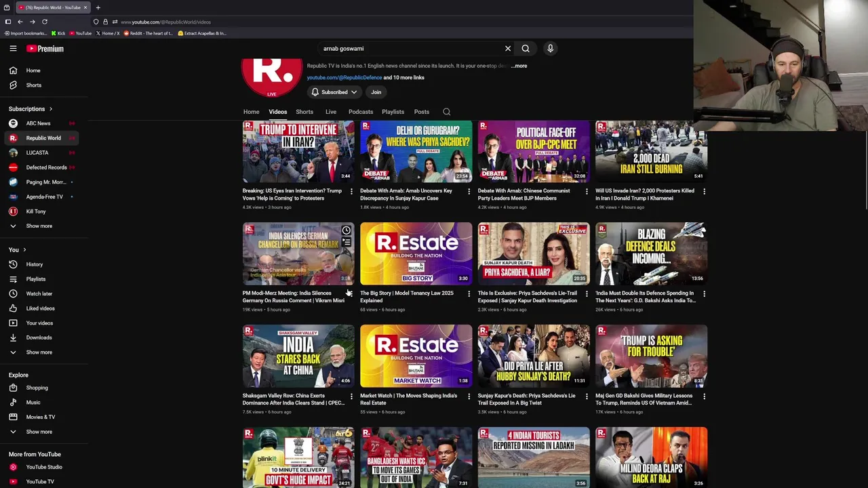Open Your videos in the sidebar
The height and width of the screenshot is (488, 868).
39,323
